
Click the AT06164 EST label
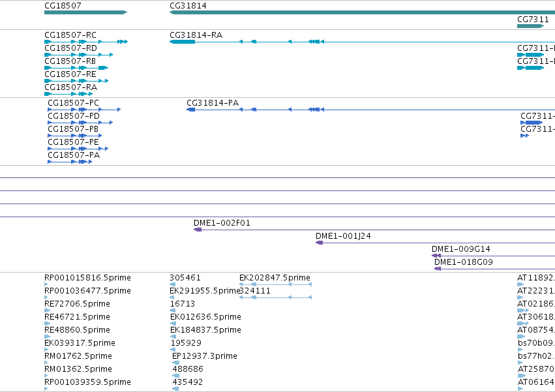click(536, 382)
